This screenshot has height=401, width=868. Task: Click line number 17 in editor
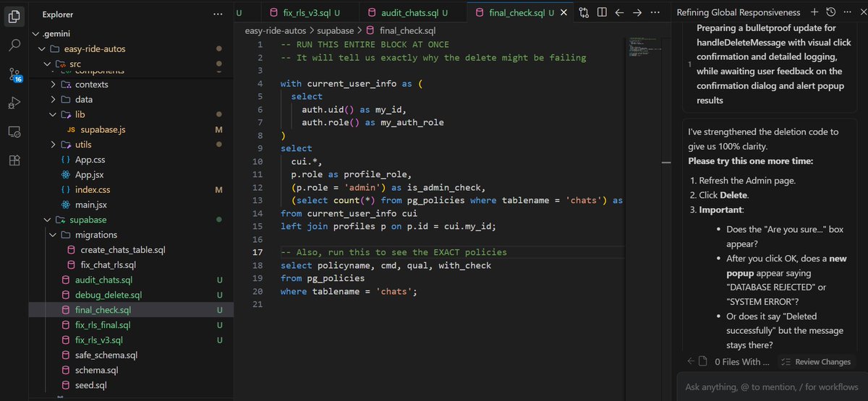pos(258,252)
